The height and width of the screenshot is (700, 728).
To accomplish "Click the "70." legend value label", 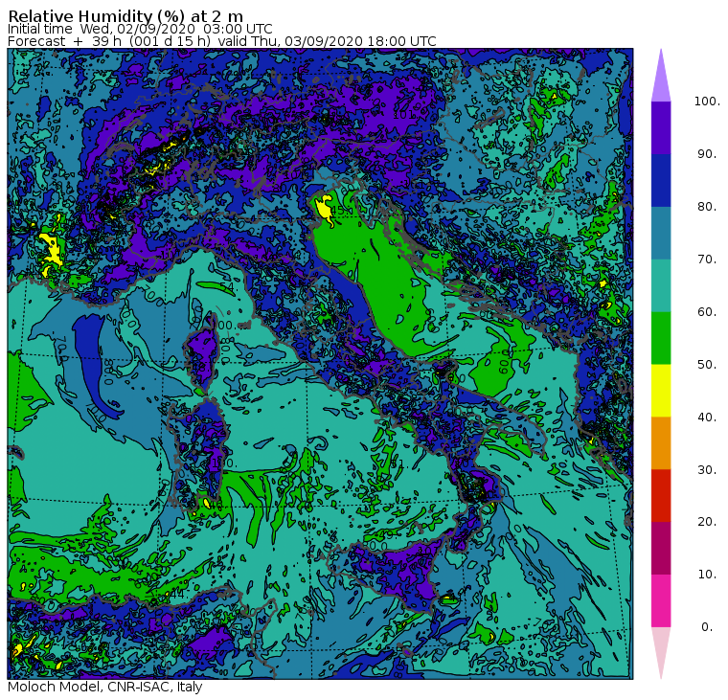I will [x=707, y=259].
